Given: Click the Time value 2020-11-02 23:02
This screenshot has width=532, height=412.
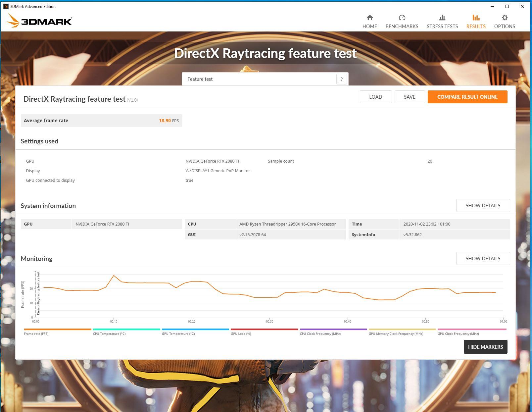Looking at the screenshot, I should pos(427,224).
